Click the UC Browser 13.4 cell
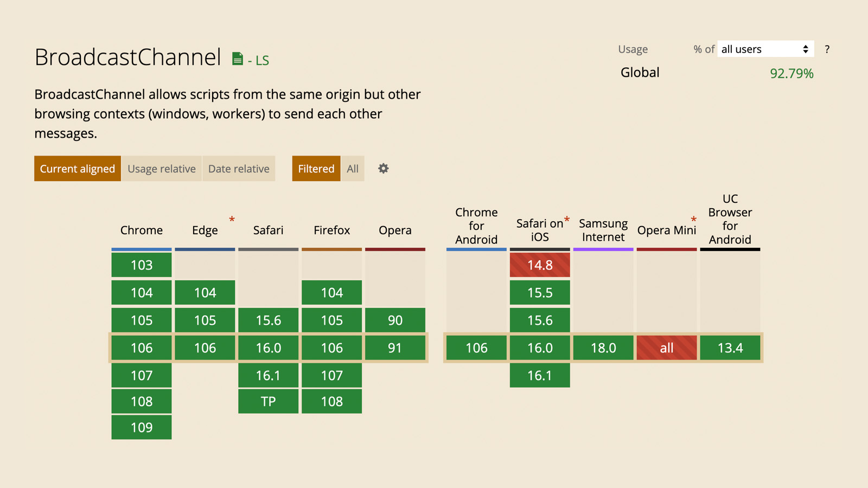The height and width of the screenshot is (488, 868). 730,348
